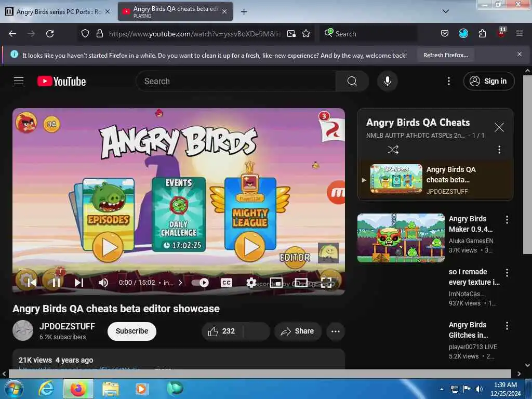This screenshot has width=532, height=399.
Task: Close the Angry Birds QA Cheats playlist panel
Action: tap(499, 127)
